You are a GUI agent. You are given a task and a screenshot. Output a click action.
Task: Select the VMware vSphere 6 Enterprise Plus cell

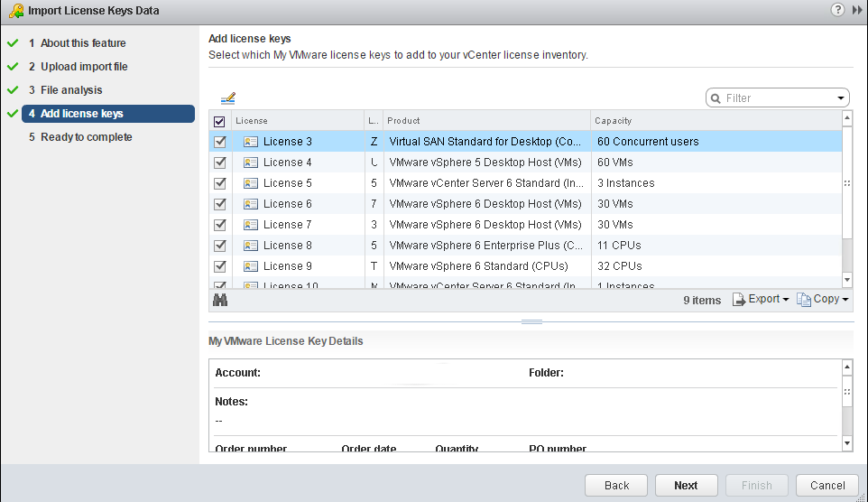pos(486,246)
